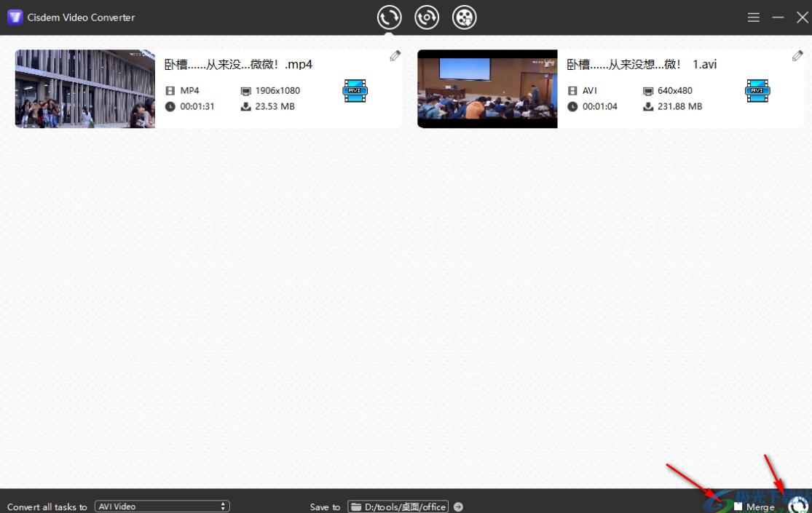Choose the save folder D:/tools path
812x513 pixels.
pos(398,506)
